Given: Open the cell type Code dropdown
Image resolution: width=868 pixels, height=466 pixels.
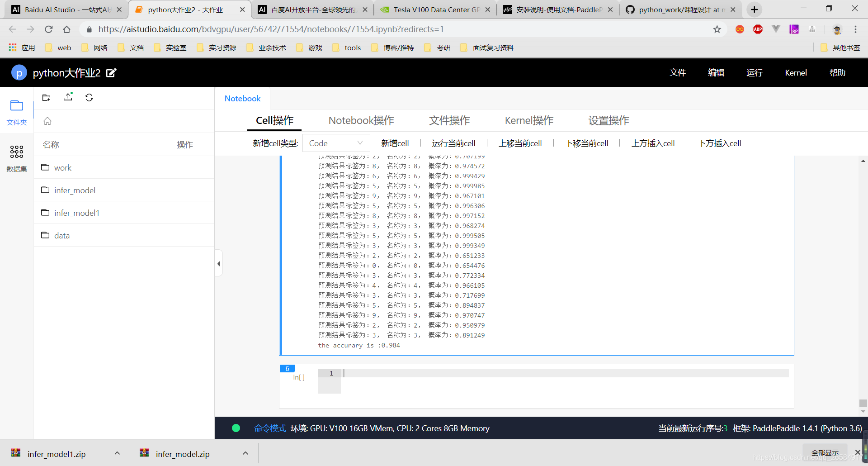Looking at the screenshot, I should [x=336, y=143].
